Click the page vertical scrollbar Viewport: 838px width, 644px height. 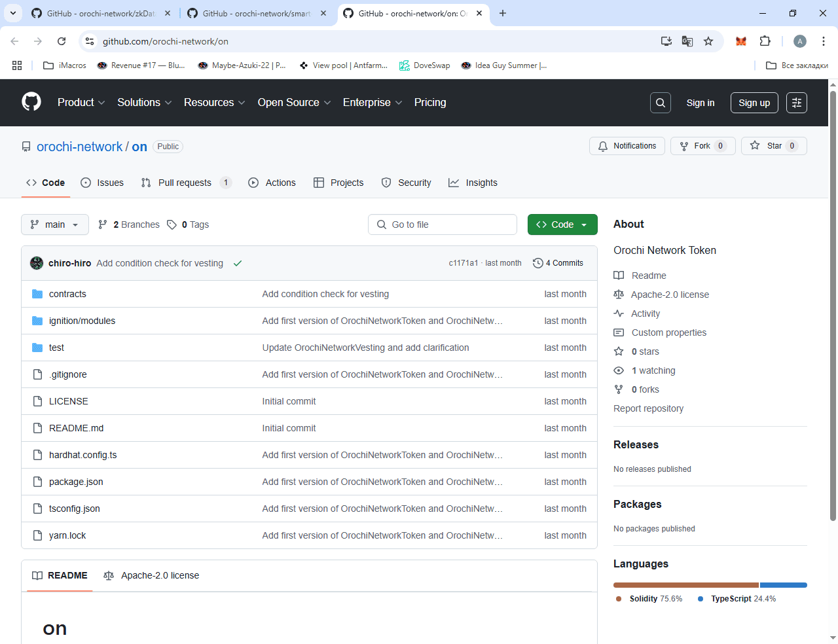point(833,306)
